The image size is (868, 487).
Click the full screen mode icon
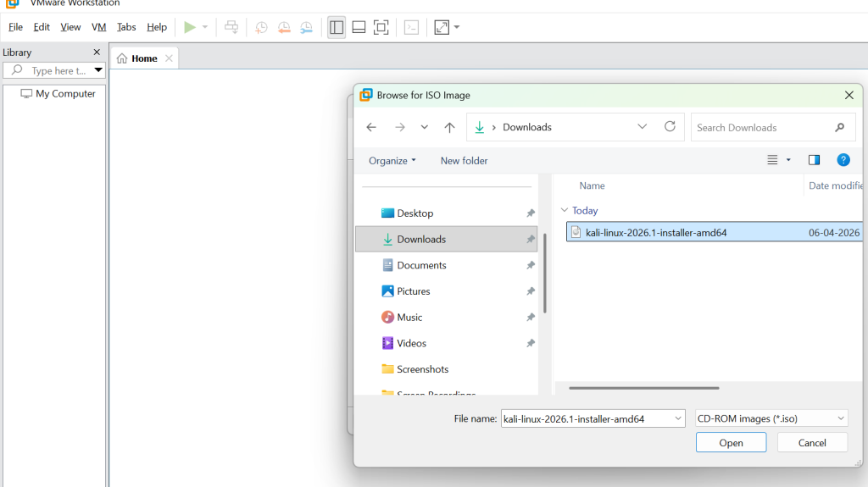(x=381, y=27)
